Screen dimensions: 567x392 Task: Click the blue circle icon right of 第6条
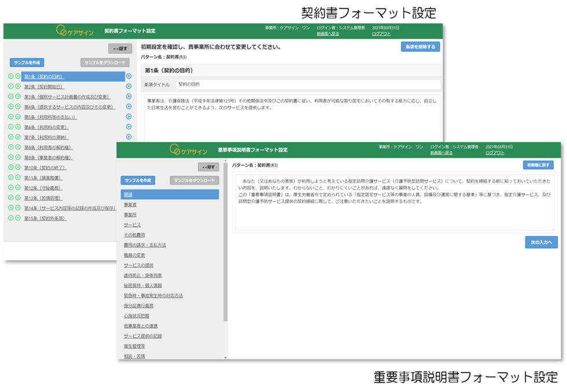click(x=128, y=127)
